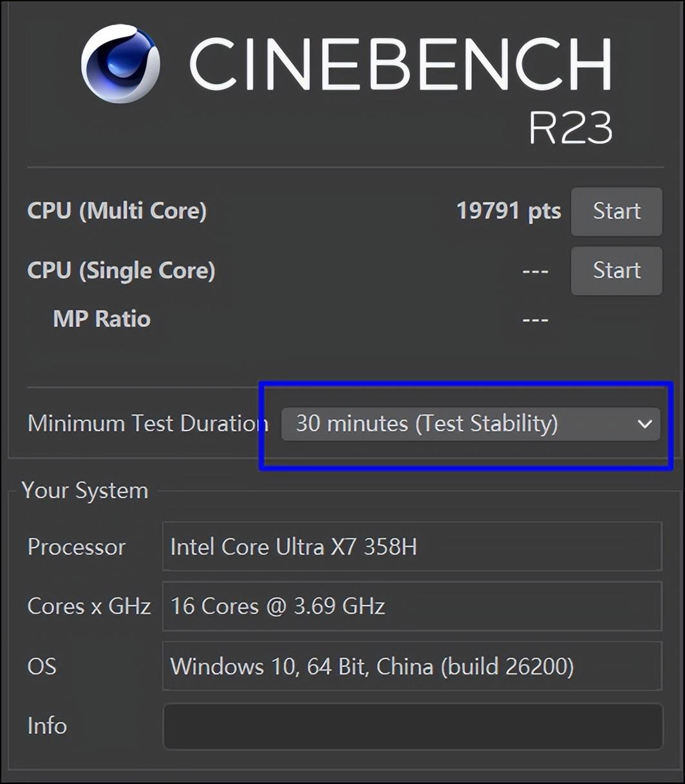Select the Processor name field
The image size is (685, 784).
(412, 546)
